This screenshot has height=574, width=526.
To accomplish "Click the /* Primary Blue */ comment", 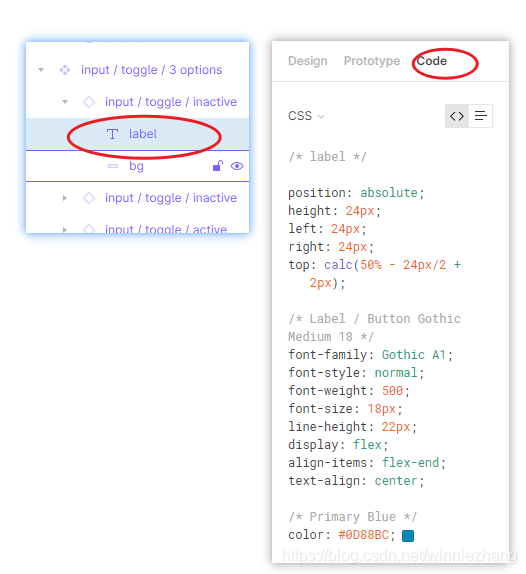I will [352, 517].
